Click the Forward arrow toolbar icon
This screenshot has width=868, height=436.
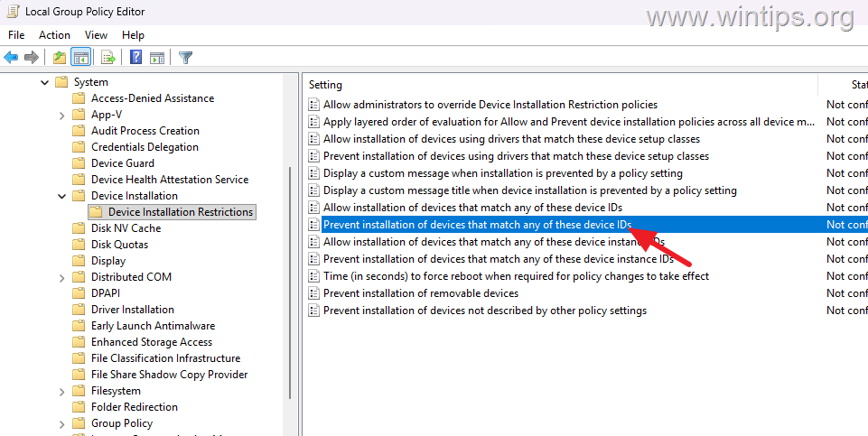click(32, 57)
